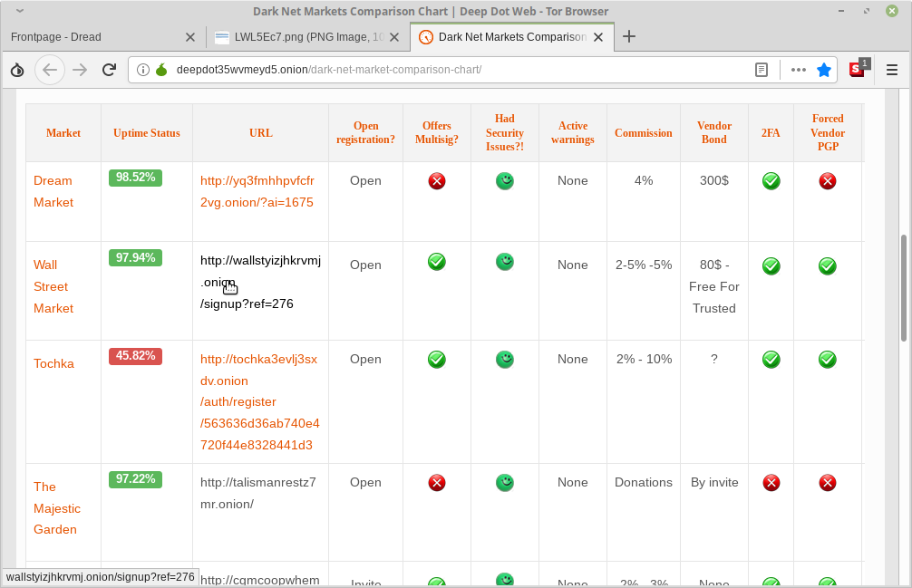Viewport: 912px width, 588px height.
Task: Show site information icon in address bar
Action: pos(142,70)
